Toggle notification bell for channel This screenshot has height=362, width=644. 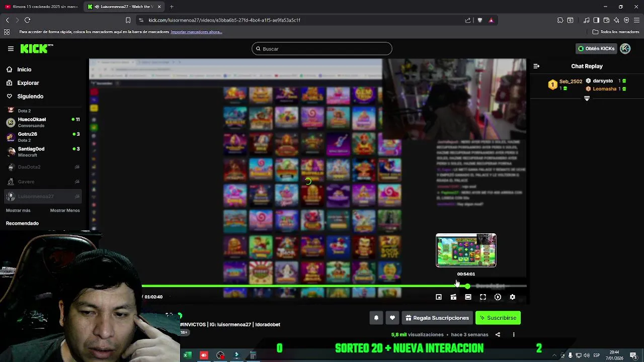[376, 318]
